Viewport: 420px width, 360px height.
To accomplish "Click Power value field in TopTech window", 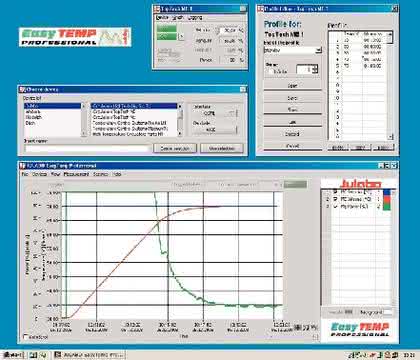I will [x=229, y=60].
